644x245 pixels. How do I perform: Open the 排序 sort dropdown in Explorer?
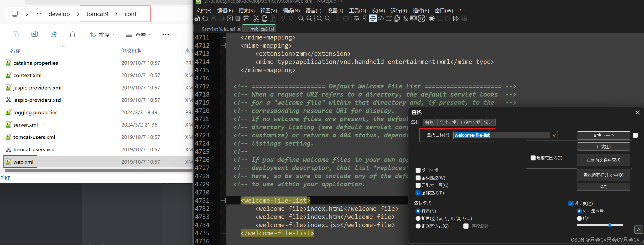tap(102, 35)
